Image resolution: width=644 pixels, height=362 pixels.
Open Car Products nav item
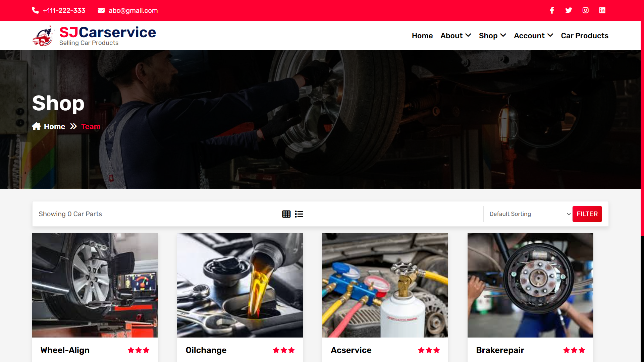click(x=584, y=36)
